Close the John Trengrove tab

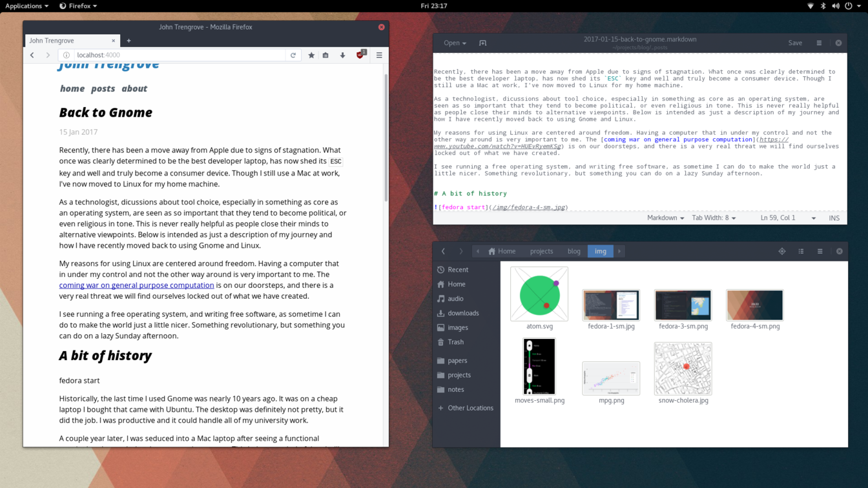[x=114, y=41]
